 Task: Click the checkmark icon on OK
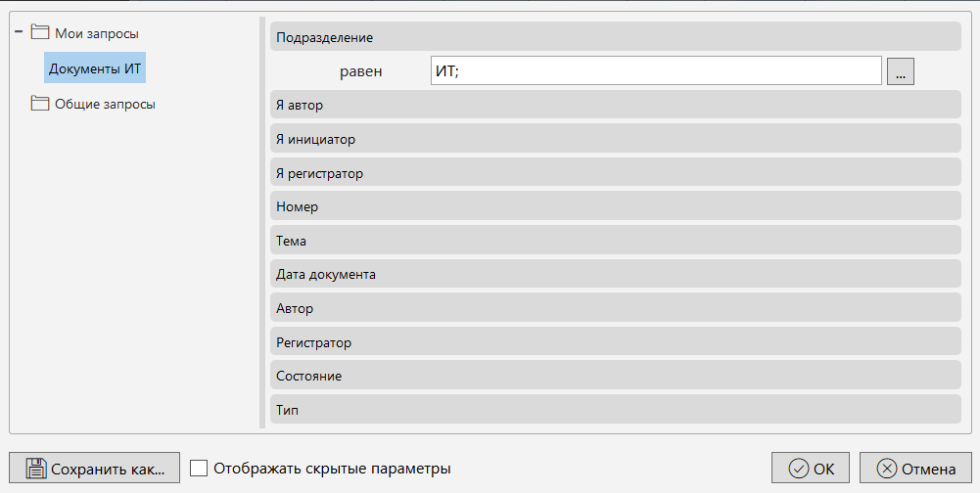pos(799,469)
